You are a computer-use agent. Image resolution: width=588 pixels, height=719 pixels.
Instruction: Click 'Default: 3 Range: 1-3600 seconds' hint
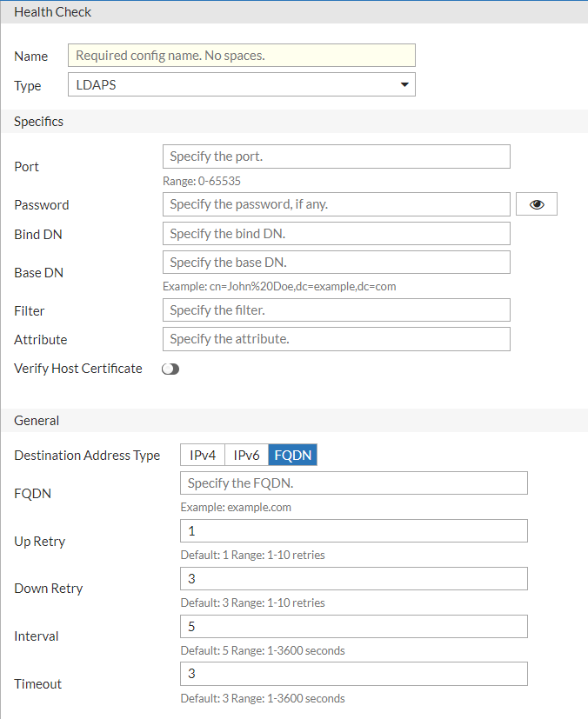pyautogui.click(x=263, y=698)
